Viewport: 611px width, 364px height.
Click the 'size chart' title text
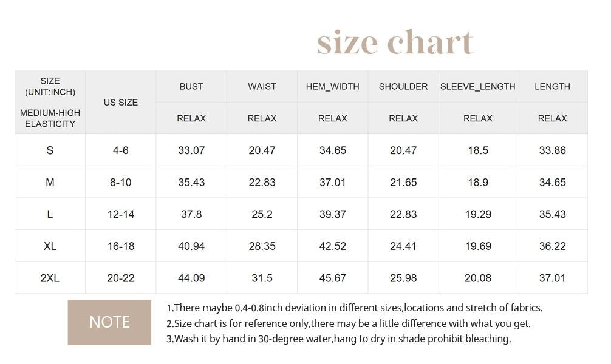395,42
